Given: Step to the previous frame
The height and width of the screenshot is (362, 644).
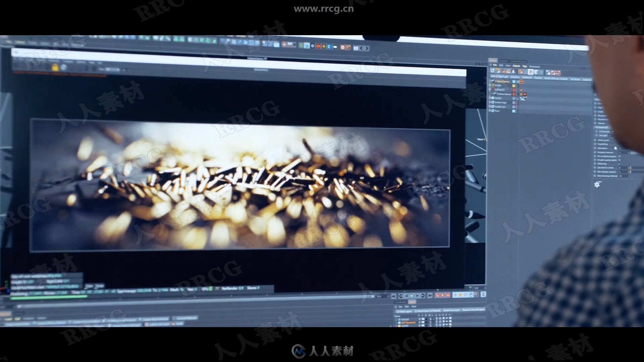Looking at the screenshot, I should point(407,296).
